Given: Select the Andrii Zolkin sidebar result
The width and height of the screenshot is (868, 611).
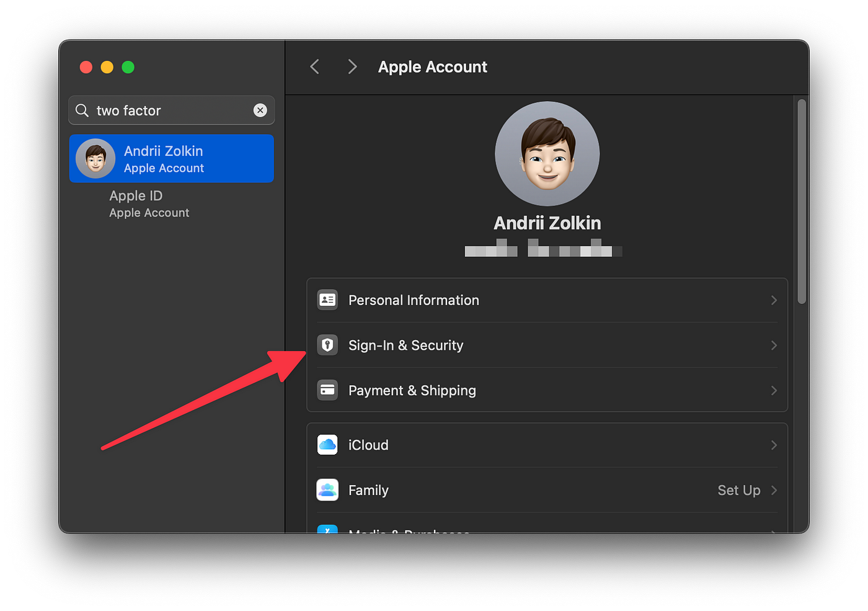Looking at the screenshot, I should 172,159.
